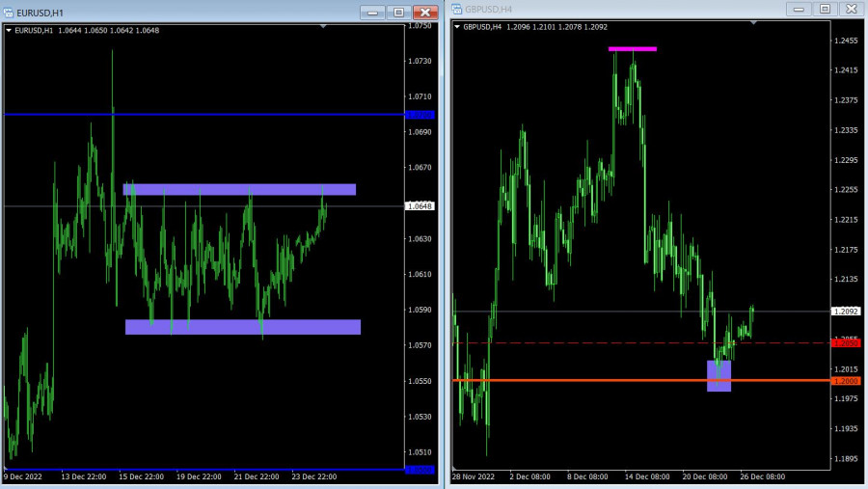Viewport: 868px width, 489px height.
Task: Click the chart shift triangle on EURUSD chart
Action: pos(323,27)
